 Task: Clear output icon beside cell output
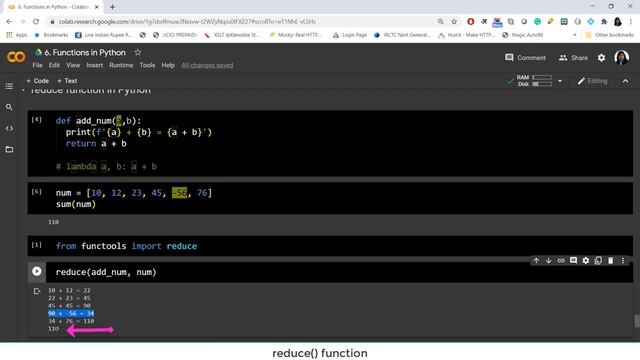tap(37, 291)
